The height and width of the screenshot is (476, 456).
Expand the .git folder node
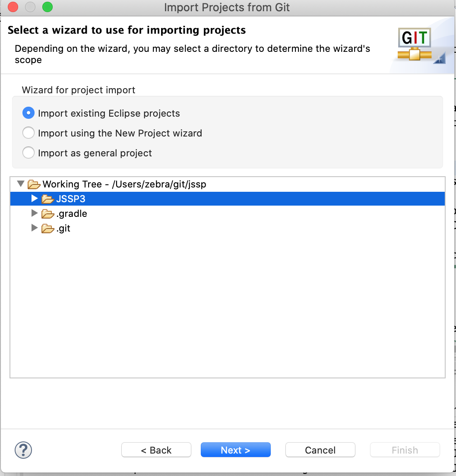[34, 228]
